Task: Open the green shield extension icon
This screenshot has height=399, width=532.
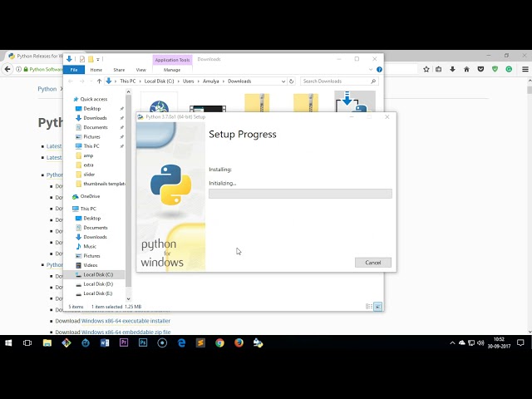Action: pyautogui.click(x=495, y=69)
